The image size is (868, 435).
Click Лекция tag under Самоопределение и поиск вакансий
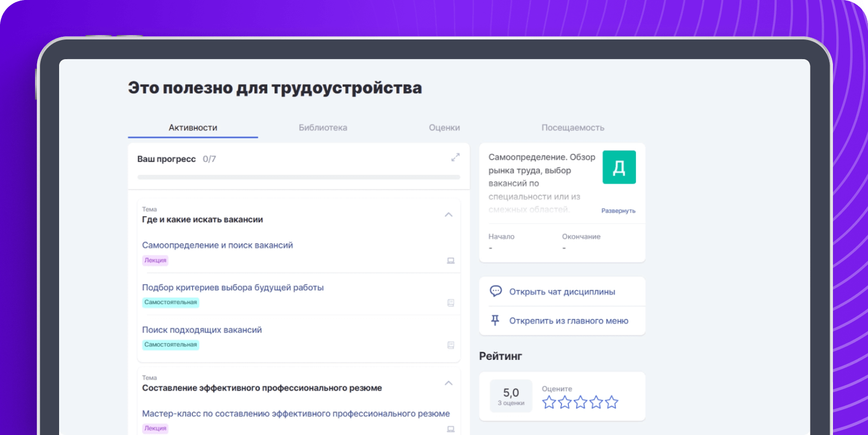pyautogui.click(x=155, y=261)
